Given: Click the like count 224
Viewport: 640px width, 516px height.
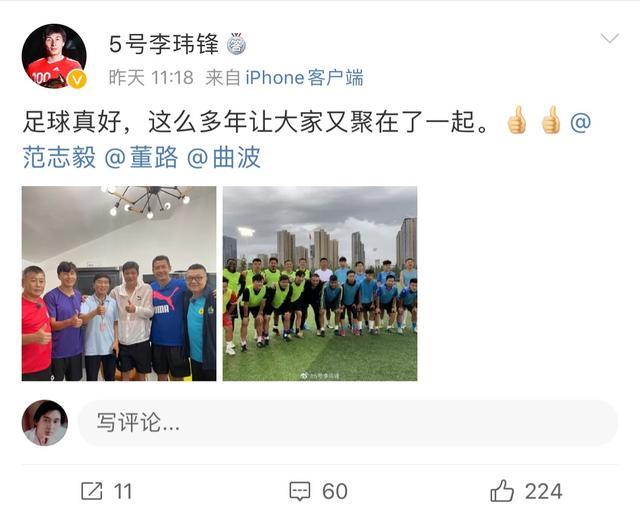Looking at the screenshot, I should pos(543,491).
